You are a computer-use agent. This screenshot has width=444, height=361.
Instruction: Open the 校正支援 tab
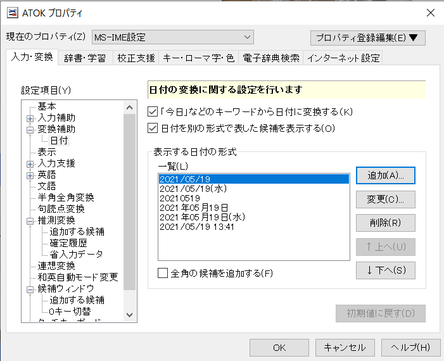coord(136,58)
